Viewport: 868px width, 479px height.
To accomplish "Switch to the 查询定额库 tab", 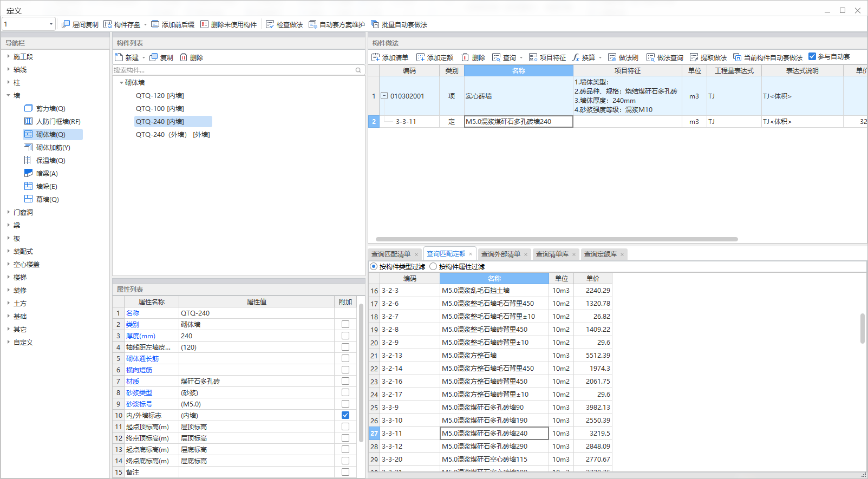I will click(601, 254).
